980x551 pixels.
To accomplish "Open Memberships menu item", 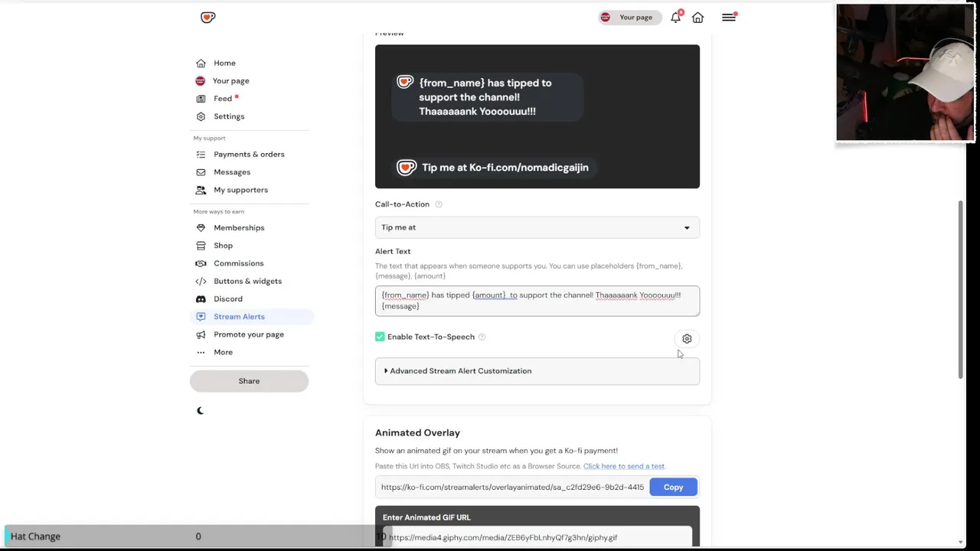I will click(x=239, y=227).
